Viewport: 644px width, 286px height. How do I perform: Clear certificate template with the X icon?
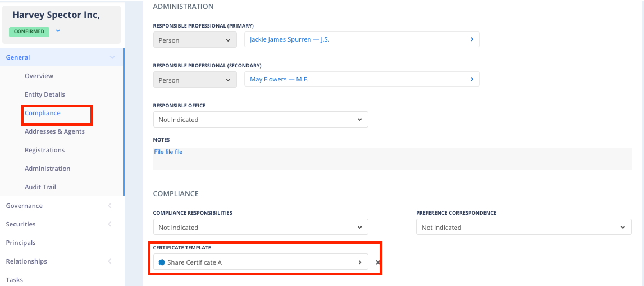[378, 262]
